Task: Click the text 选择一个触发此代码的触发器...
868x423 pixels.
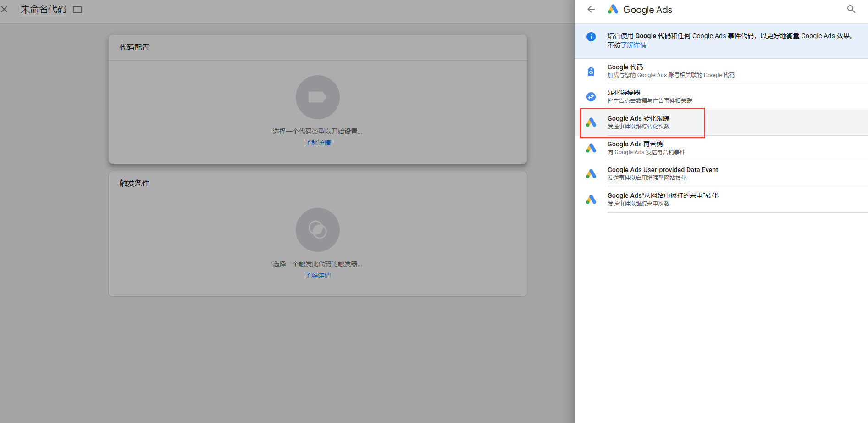Action: click(318, 264)
